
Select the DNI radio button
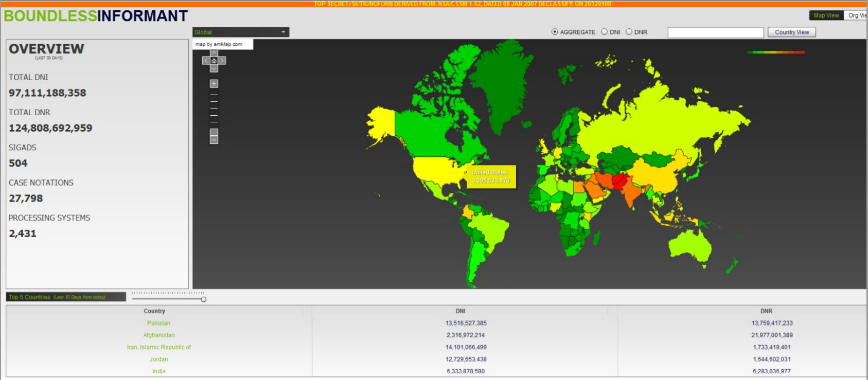tap(605, 32)
